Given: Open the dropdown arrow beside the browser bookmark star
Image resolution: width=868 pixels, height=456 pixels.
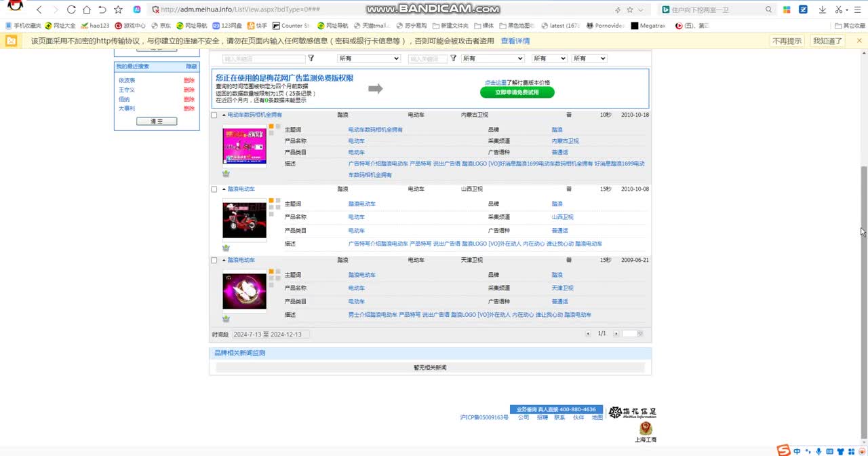Looking at the screenshot, I should [641, 9].
